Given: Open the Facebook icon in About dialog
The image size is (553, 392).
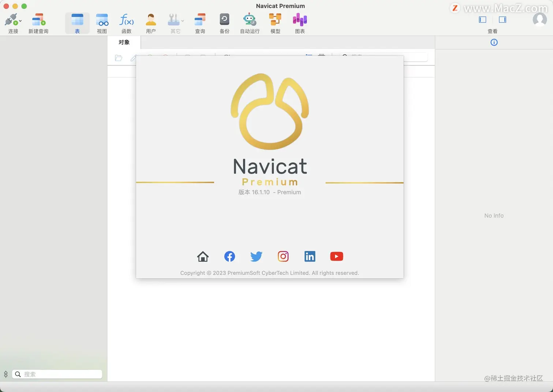Looking at the screenshot, I should [x=230, y=256].
